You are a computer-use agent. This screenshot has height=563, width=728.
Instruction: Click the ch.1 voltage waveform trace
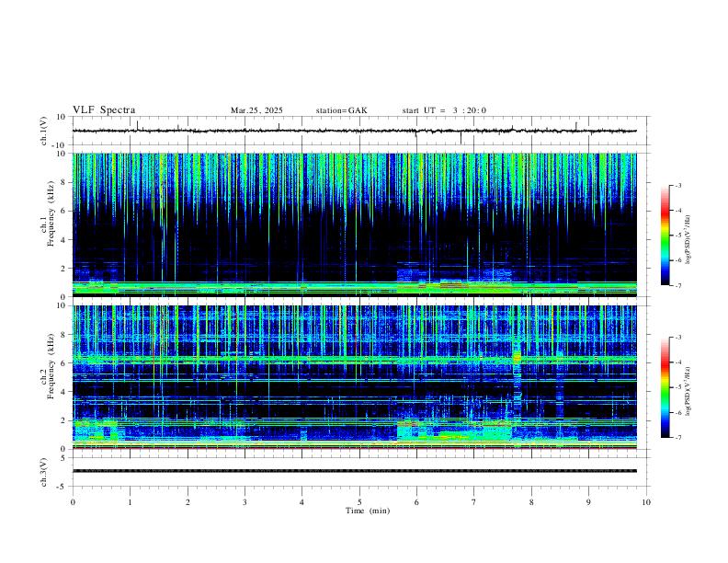355,131
